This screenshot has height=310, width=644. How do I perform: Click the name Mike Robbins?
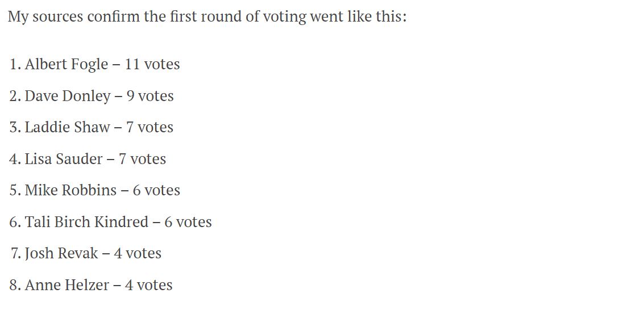[x=70, y=190]
